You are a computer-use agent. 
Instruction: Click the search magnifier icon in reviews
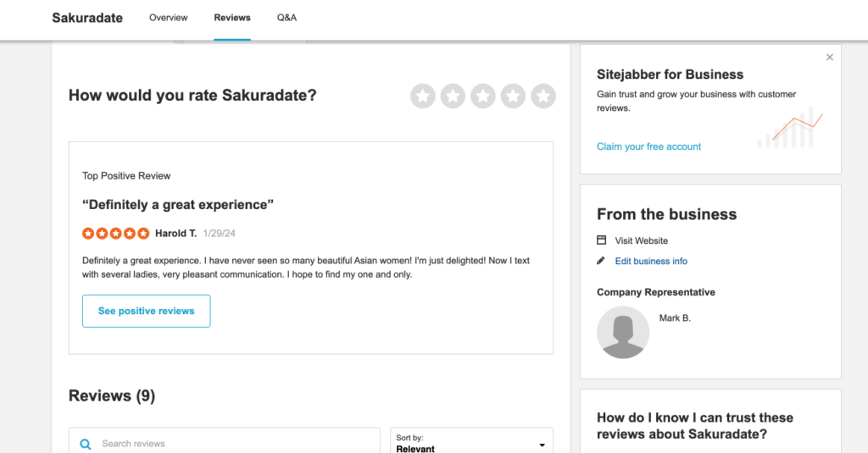86,444
